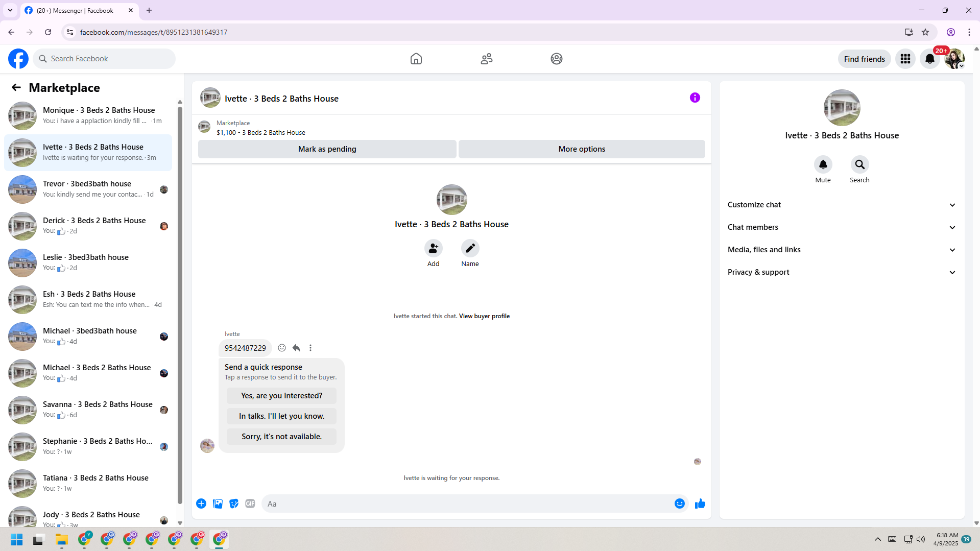This screenshot has height=551, width=980.
Task: Click the browser address bar URL
Action: click(154, 32)
